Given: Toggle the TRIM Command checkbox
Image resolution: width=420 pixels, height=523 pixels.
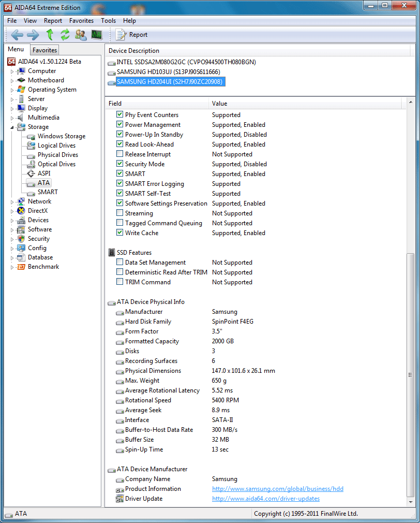Looking at the screenshot, I should [120, 282].
